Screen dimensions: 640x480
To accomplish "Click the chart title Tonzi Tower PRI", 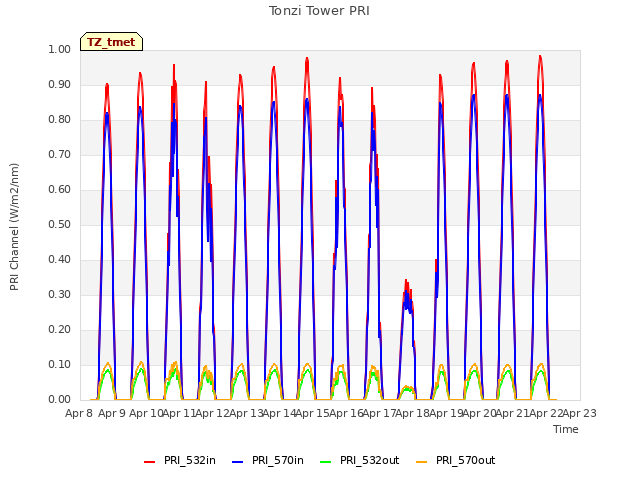I will coord(319,11).
